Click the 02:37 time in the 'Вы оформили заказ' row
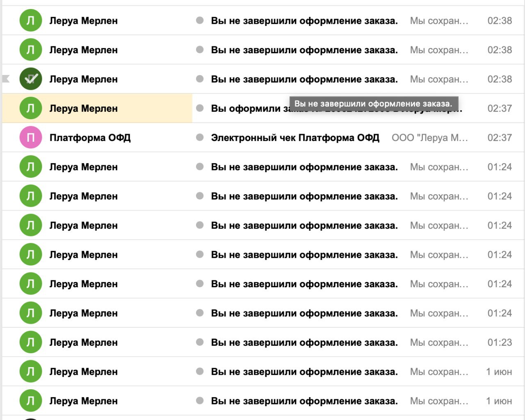Screen dimensions: 525x420 tap(500, 109)
